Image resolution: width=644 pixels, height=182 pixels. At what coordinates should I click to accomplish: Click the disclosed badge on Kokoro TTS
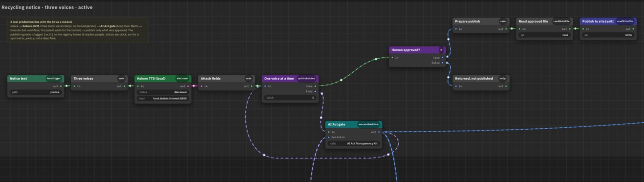pos(182,79)
